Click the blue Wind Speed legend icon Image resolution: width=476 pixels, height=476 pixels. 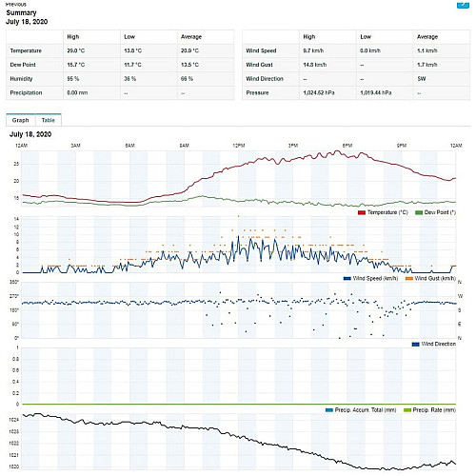click(x=347, y=279)
